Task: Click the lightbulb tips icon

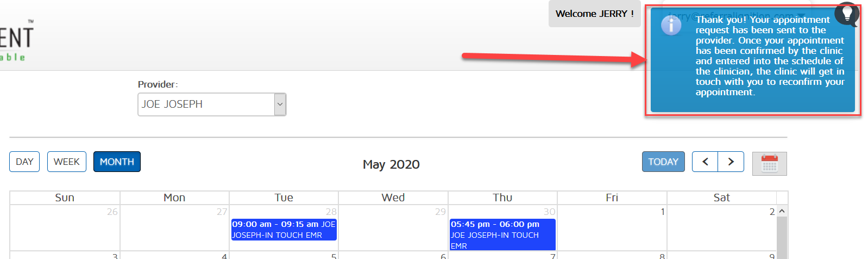Action: [847, 14]
